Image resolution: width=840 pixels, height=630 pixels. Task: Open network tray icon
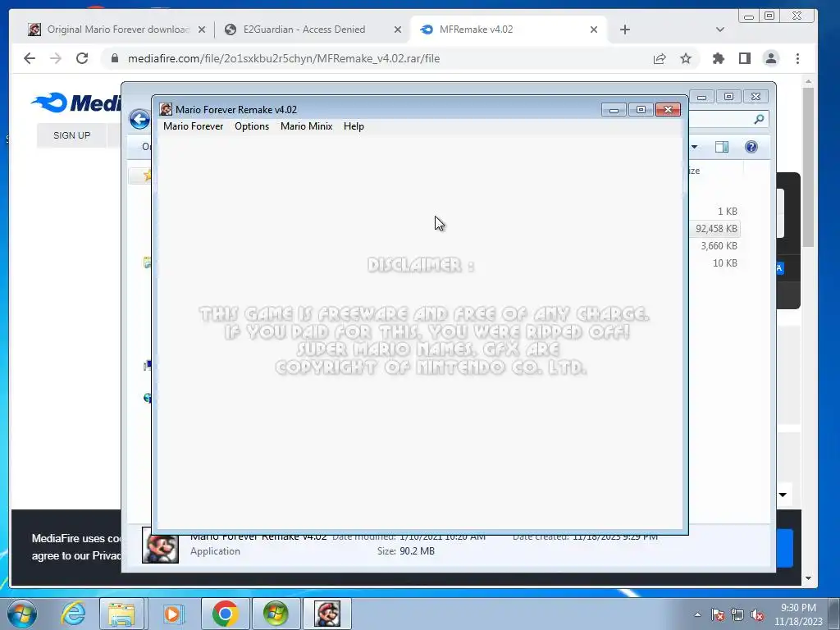pos(737,614)
